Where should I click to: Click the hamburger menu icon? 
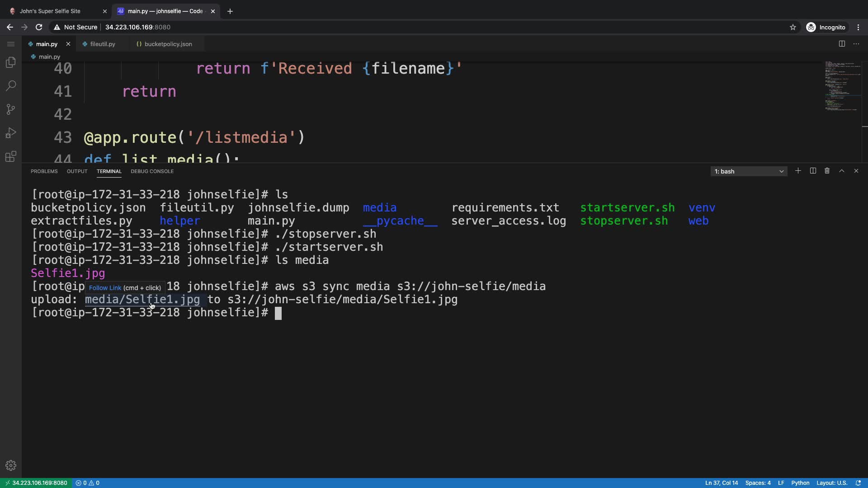11,44
